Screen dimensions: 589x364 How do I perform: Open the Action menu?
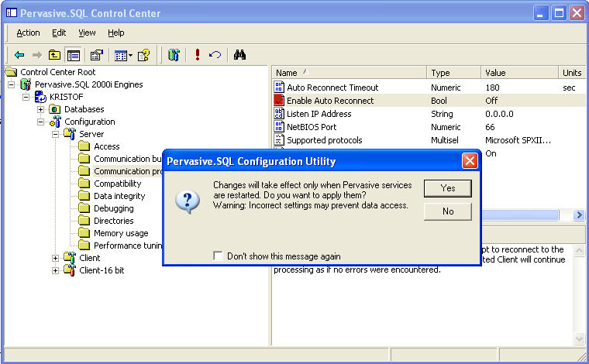(28, 33)
